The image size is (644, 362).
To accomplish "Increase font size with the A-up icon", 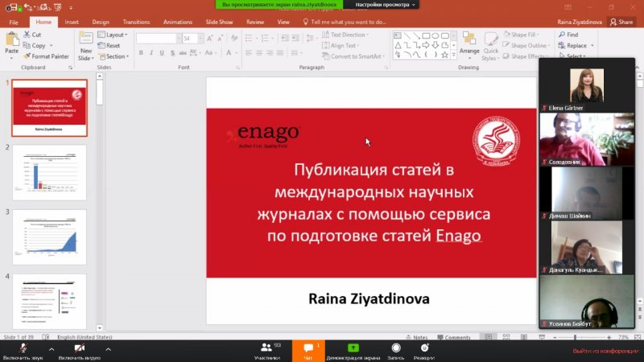I will (210, 39).
